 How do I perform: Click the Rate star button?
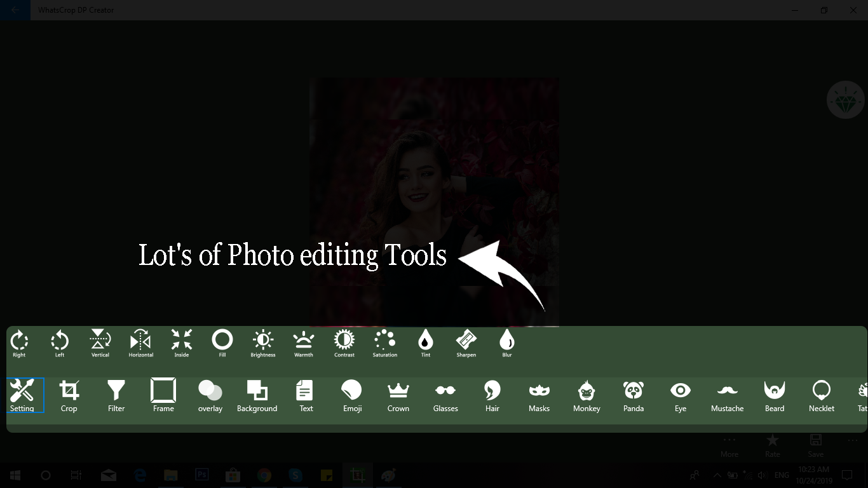click(x=773, y=446)
